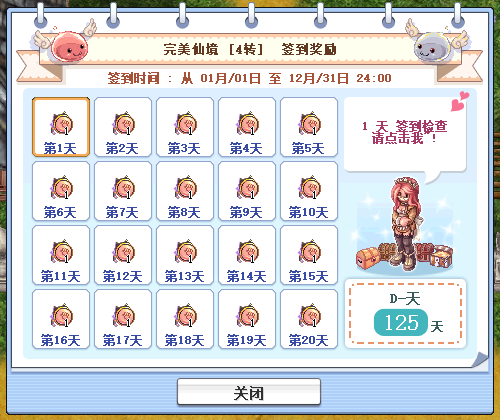Click the 签到检查 speech bubble
Image resolution: width=500 pixels, height=420 pixels.
click(405, 135)
